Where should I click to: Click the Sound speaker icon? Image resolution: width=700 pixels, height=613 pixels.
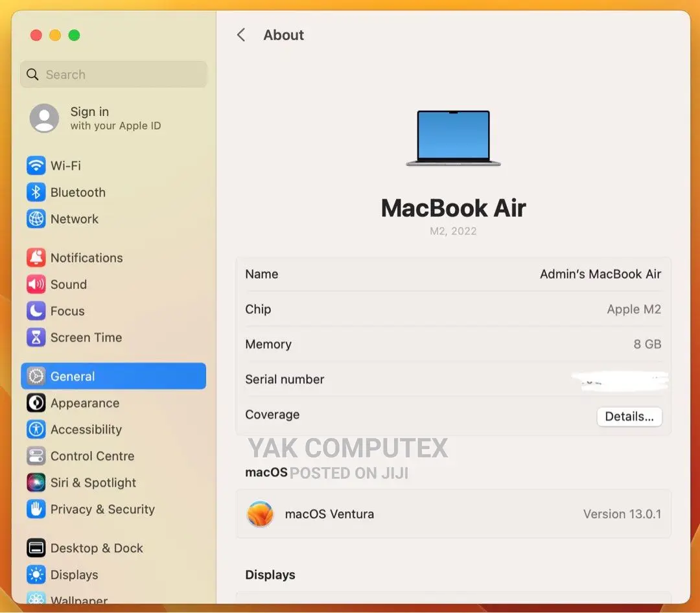coord(36,284)
